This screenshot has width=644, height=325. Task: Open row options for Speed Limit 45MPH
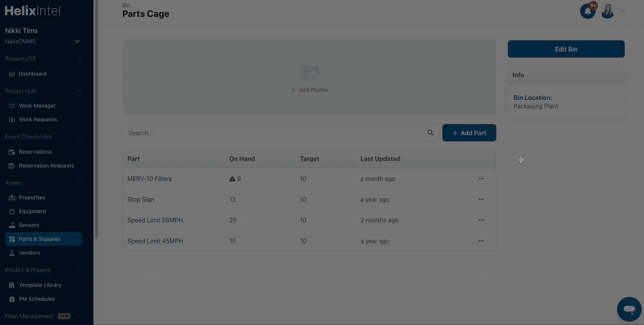click(481, 241)
